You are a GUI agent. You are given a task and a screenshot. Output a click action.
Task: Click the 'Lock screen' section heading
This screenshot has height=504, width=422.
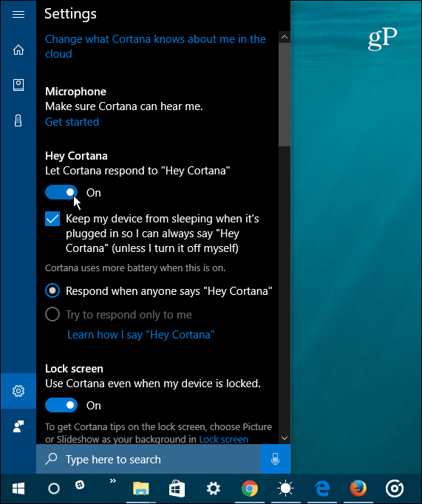pyautogui.click(x=74, y=369)
